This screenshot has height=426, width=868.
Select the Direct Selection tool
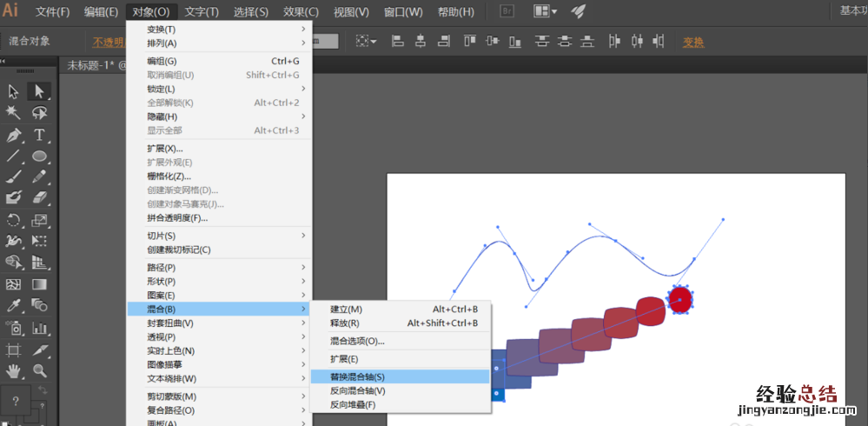39,91
